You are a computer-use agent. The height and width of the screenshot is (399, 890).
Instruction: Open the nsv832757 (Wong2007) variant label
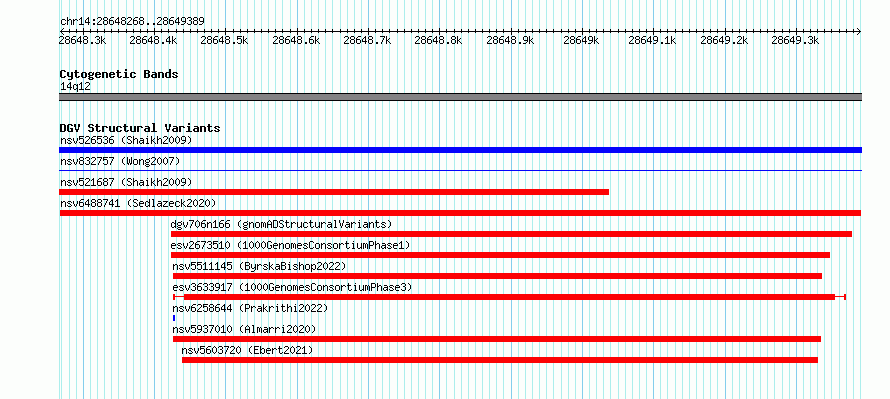(x=120, y=161)
